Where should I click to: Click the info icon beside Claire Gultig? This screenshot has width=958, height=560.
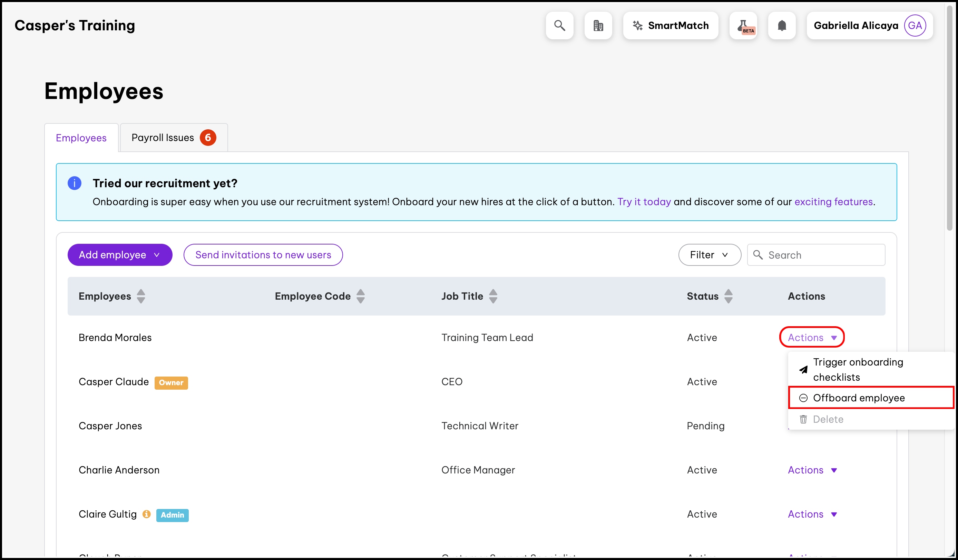146,514
